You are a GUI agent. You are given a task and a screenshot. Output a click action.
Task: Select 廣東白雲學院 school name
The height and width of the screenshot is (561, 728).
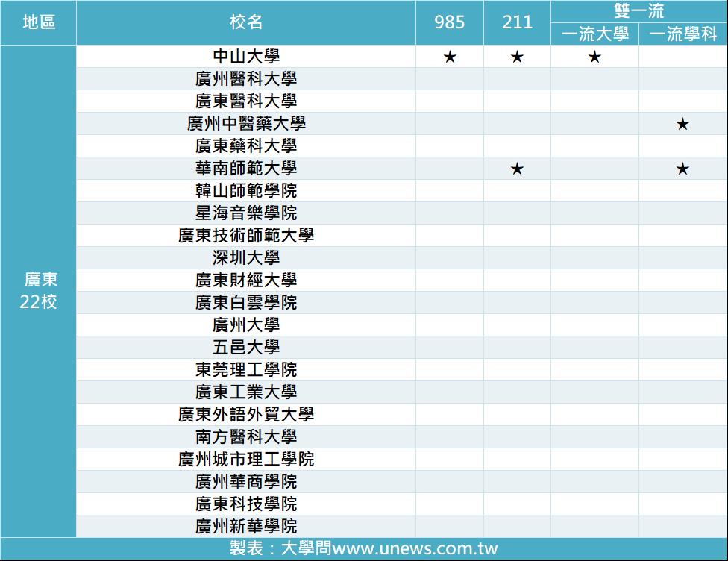pos(246,302)
